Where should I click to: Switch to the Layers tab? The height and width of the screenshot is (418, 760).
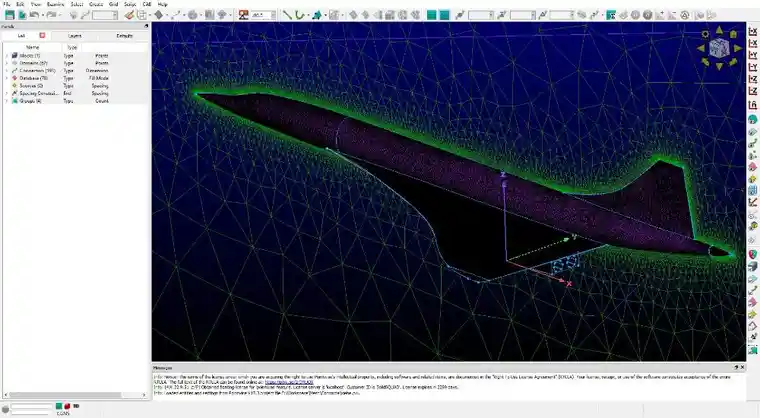[75, 35]
